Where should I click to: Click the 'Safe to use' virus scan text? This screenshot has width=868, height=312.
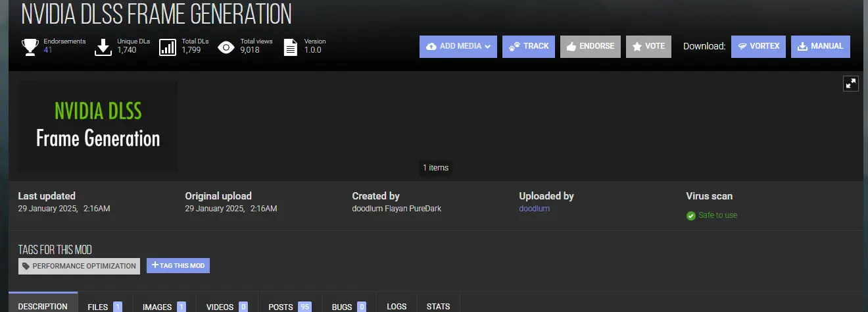pyautogui.click(x=717, y=215)
